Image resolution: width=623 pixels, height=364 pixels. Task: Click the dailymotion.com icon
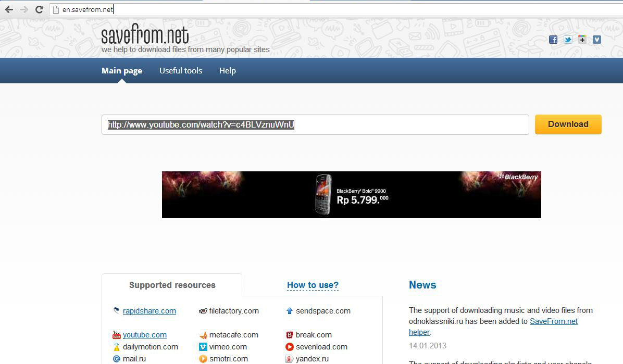tap(116, 347)
